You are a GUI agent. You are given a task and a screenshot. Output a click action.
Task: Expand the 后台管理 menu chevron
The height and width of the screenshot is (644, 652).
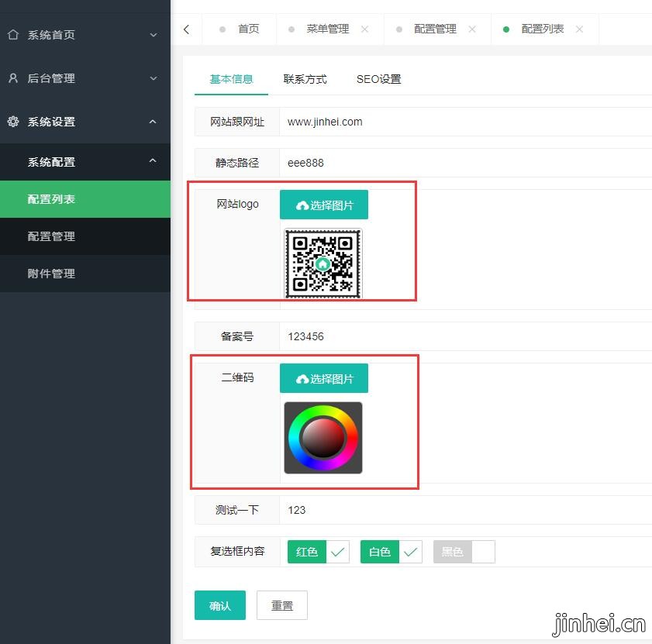click(x=154, y=78)
